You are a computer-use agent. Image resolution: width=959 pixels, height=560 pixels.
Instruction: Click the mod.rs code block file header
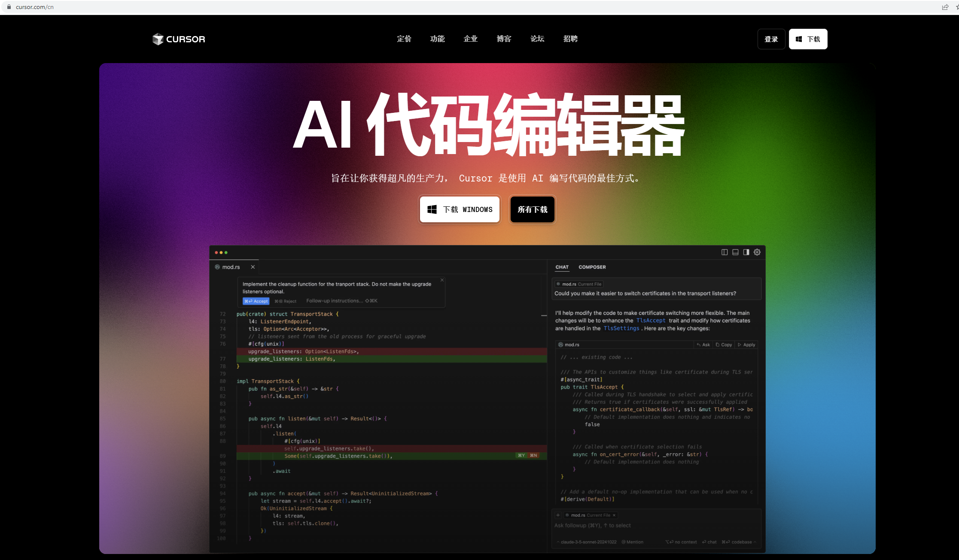pyautogui.click(x=569, y=345)
